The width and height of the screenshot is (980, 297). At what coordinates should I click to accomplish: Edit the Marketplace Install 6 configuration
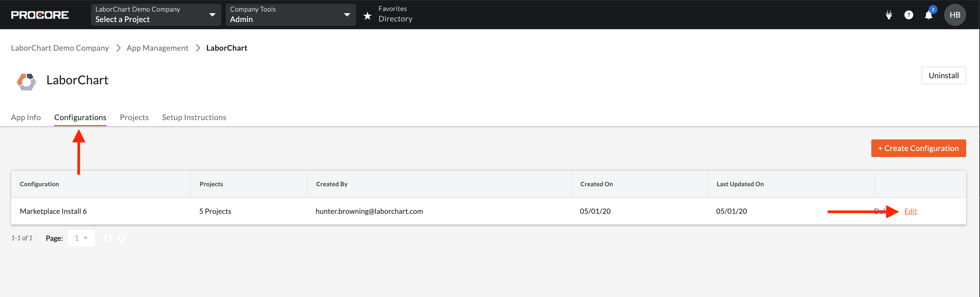click(x=910, y=211)
